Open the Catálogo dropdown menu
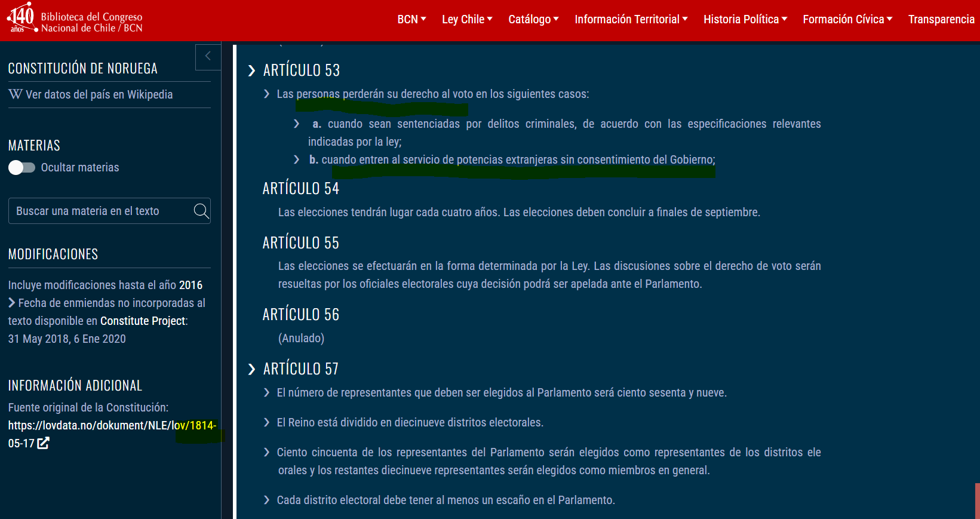980x519 pixels. 533,19
